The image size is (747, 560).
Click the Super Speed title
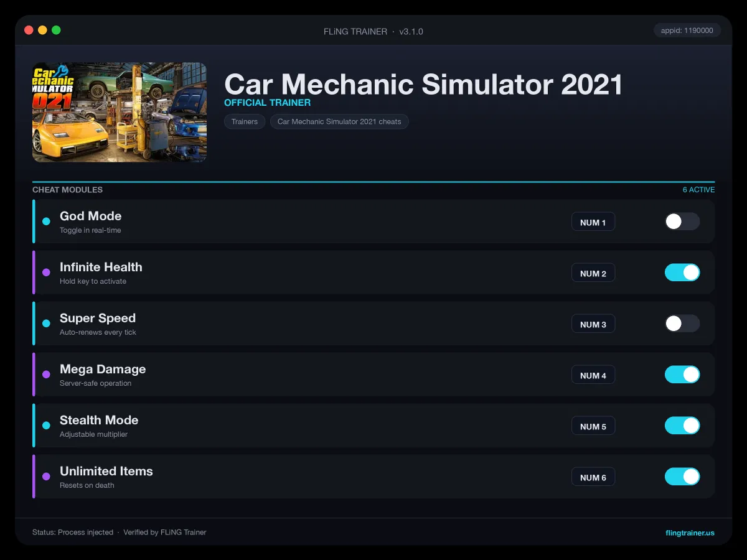click(98, 318)
